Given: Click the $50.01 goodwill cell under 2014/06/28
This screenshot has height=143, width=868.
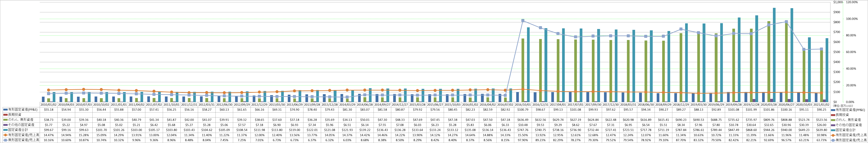Looking at the screenshot, I should pos(365,120).
